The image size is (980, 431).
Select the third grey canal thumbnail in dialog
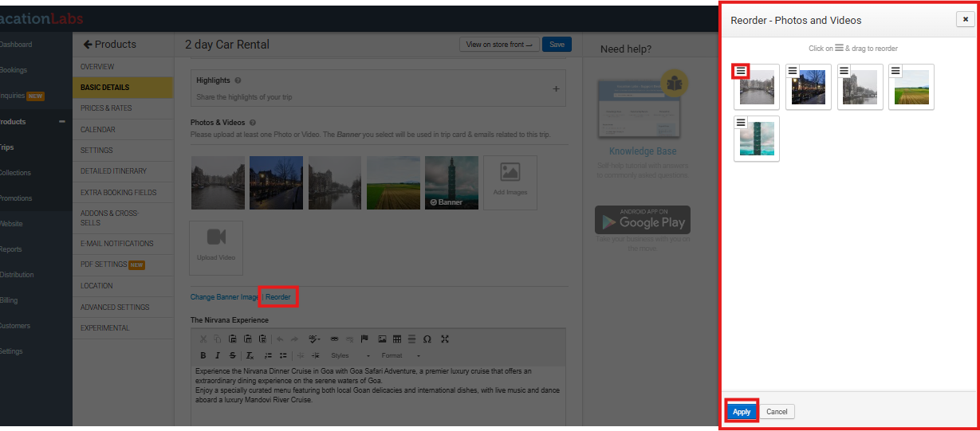coord(860,88)
